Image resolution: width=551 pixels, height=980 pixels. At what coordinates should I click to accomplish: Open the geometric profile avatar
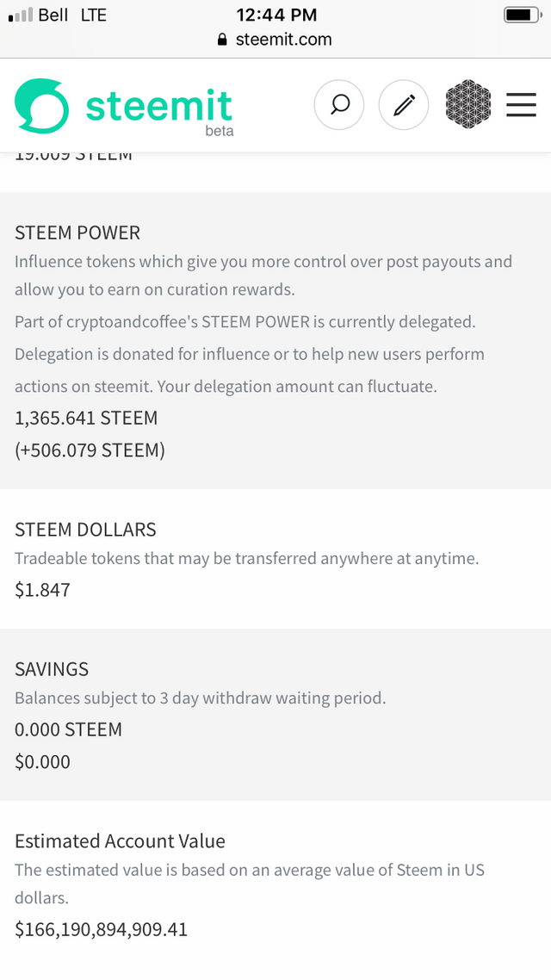(467, 104)
